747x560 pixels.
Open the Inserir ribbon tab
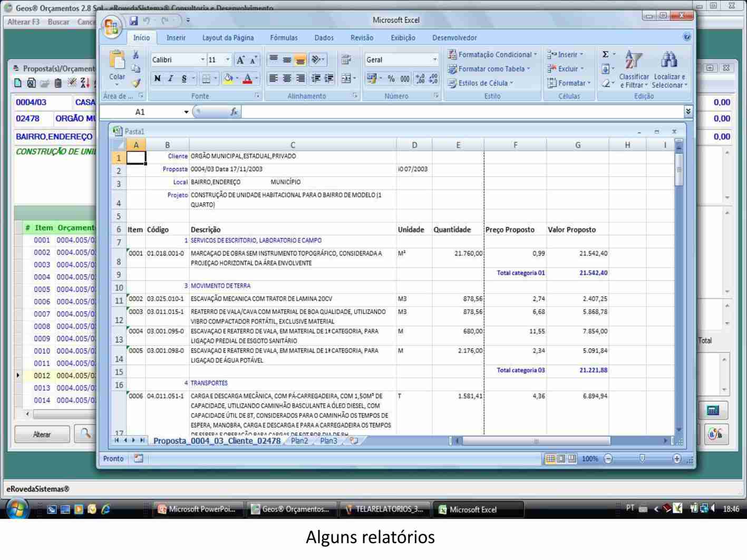176,38
